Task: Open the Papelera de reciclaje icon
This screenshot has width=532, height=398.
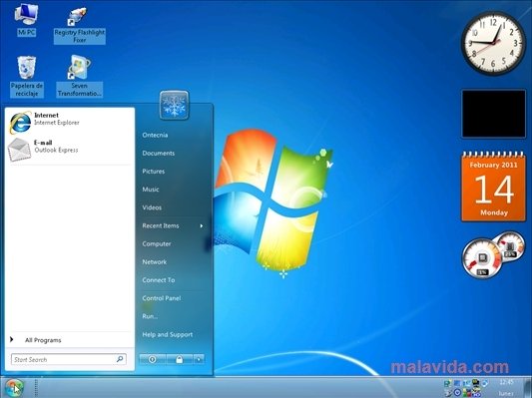Action: (x=27, y=77)
